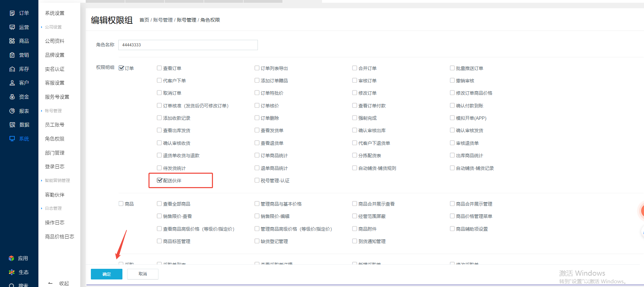Check the 税号管理-认证 checkbox
The image size is (644, 287).
click(257, 180)
